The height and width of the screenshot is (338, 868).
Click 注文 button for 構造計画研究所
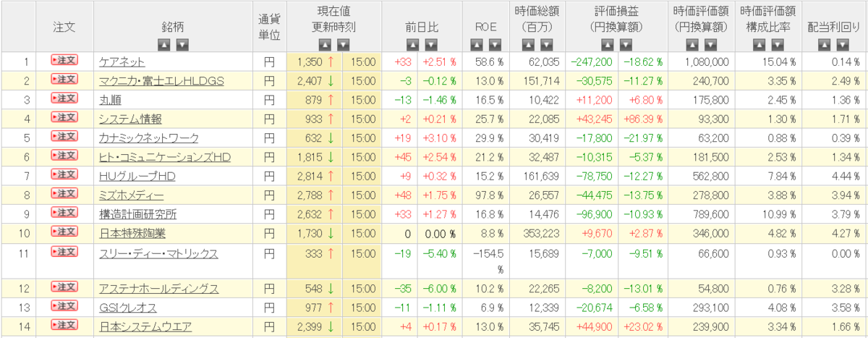[64, 212]
